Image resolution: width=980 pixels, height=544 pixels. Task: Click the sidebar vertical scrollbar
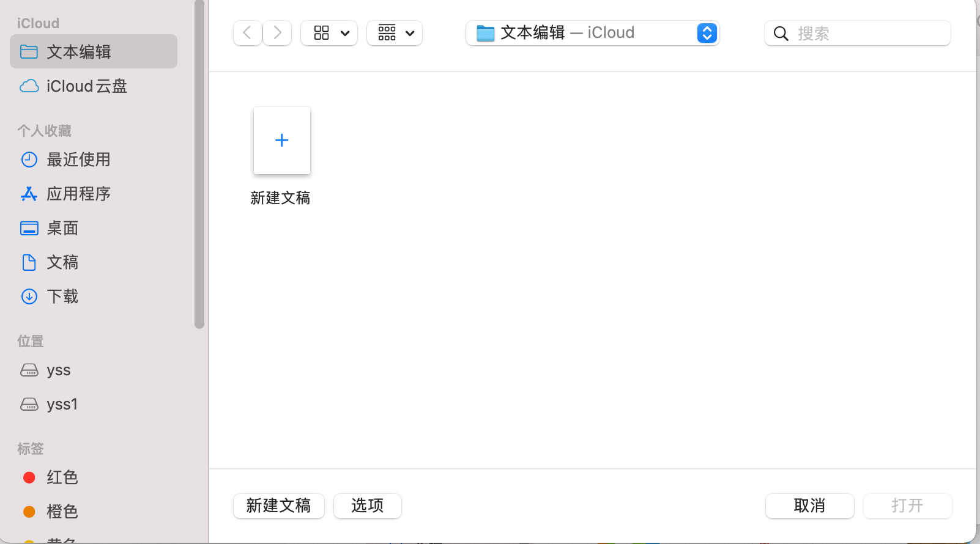point(199,164)
